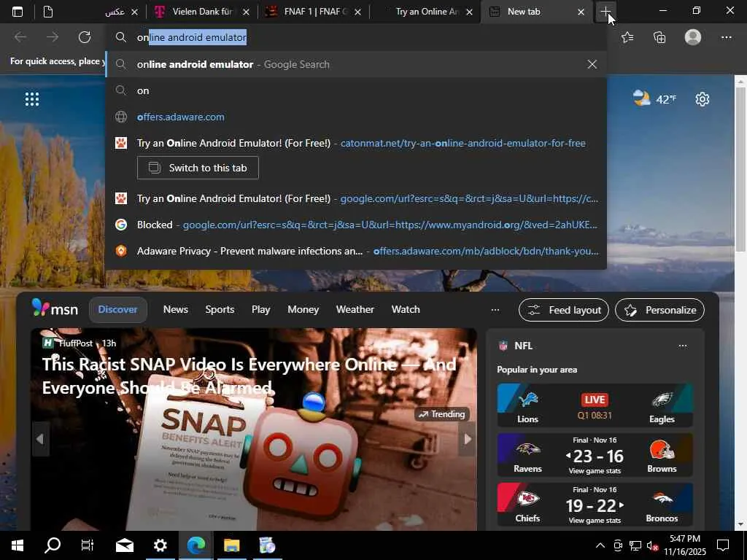
Task: Open NFL card options ellipsis
Action: coord(682,346)
